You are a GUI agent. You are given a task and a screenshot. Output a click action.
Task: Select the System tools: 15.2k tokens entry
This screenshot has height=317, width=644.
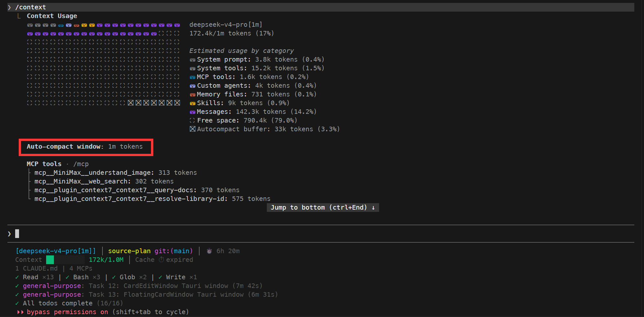[x=260, y=68]
